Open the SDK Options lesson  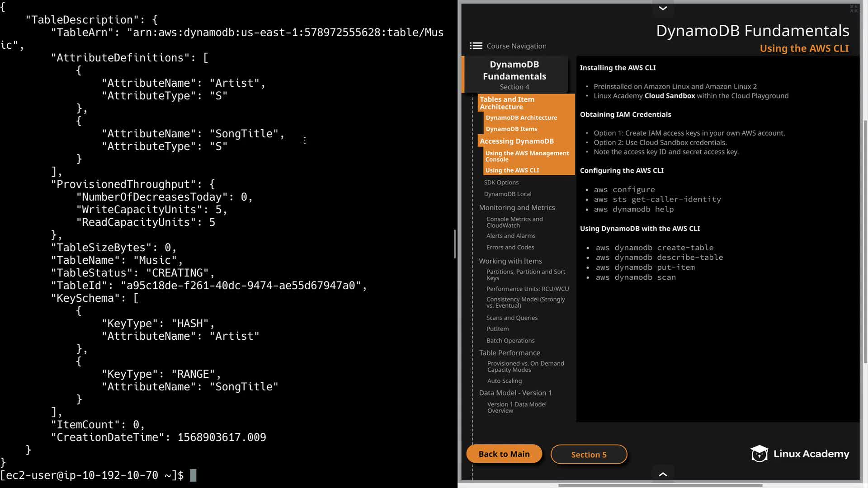coord(501,183)
